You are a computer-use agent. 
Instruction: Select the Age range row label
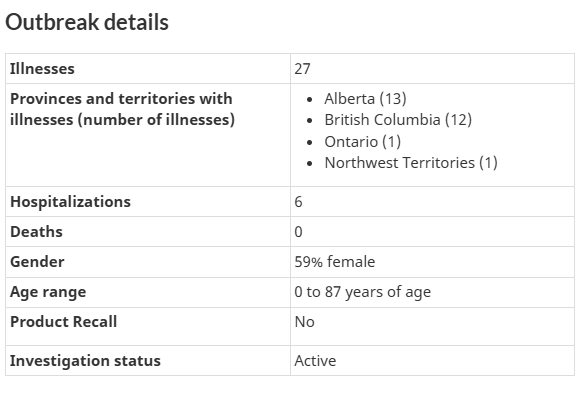click(x=48, y=292)
